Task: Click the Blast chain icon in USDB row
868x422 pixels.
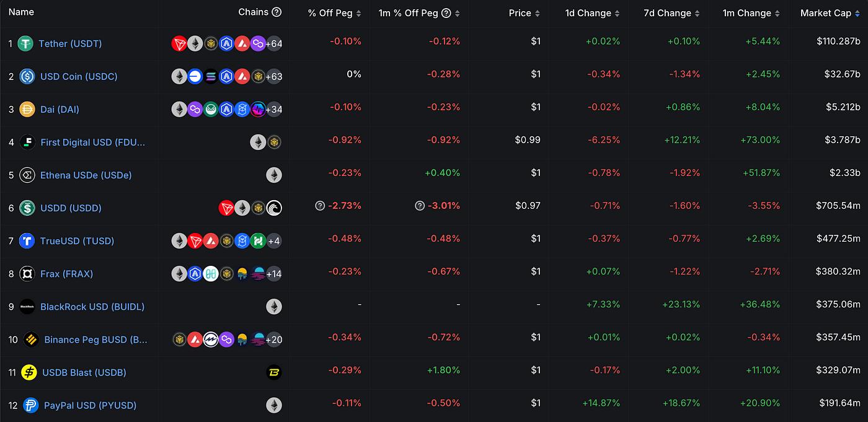Action: point(273,372)
